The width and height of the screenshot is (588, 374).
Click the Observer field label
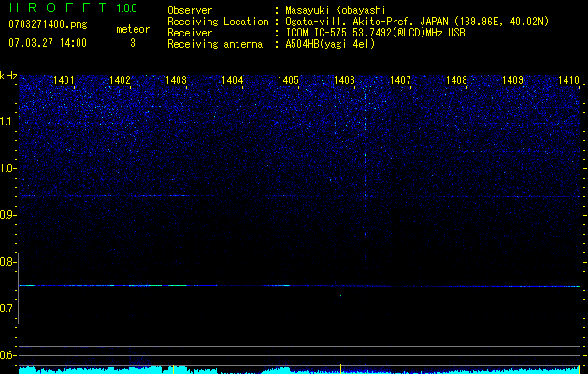[x=190, y=11]
